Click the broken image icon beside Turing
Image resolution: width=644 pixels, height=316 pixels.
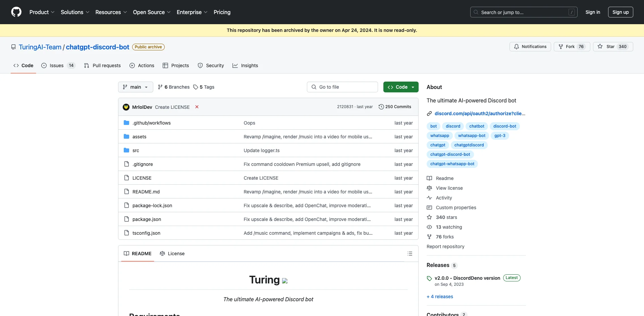285,281
